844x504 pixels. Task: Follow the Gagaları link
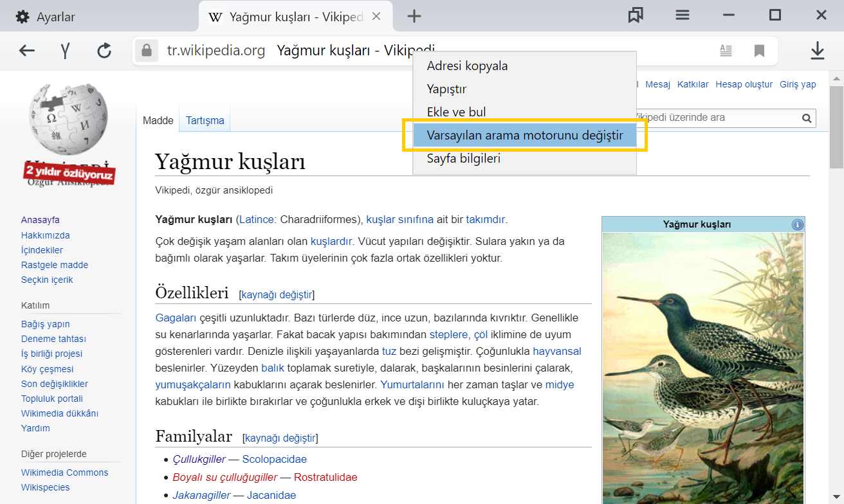176,318
